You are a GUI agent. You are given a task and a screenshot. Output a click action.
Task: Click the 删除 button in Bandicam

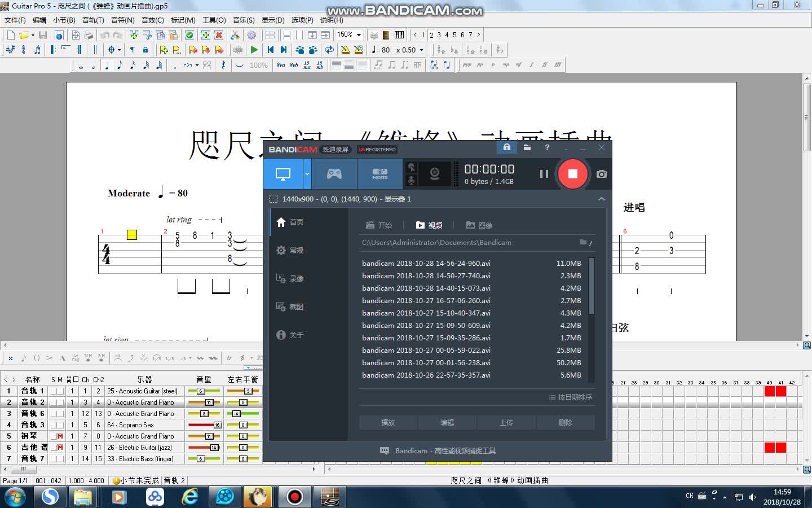click(x=565, y=422)
